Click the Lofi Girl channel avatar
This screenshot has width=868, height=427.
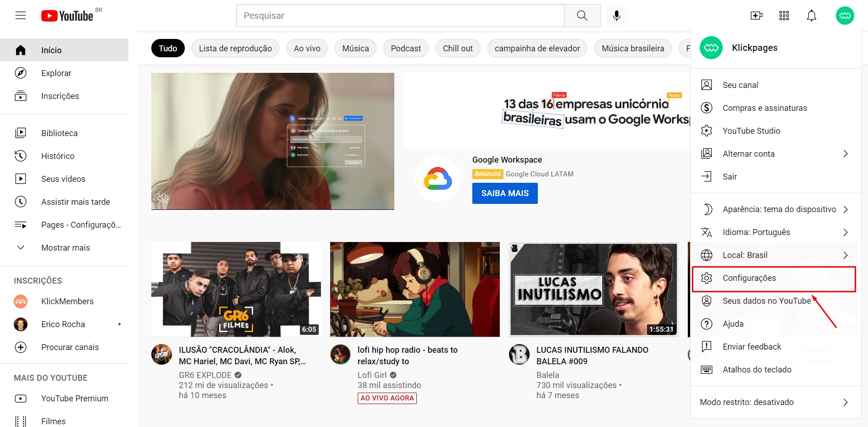[x=340, y=354]
